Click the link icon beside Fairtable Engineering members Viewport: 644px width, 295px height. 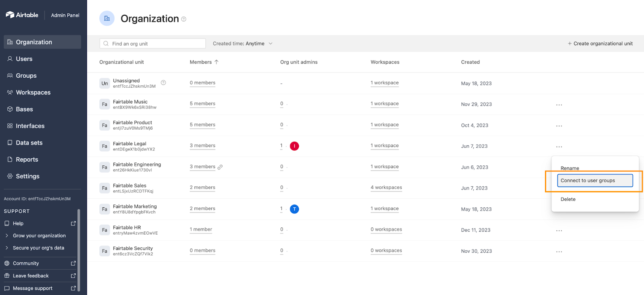(x=220, y=167)
